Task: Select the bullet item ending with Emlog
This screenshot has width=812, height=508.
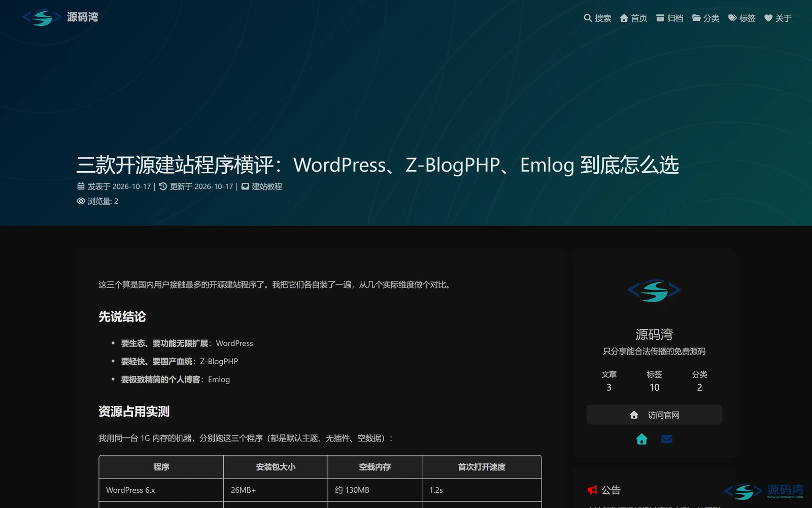Action: 175,379
